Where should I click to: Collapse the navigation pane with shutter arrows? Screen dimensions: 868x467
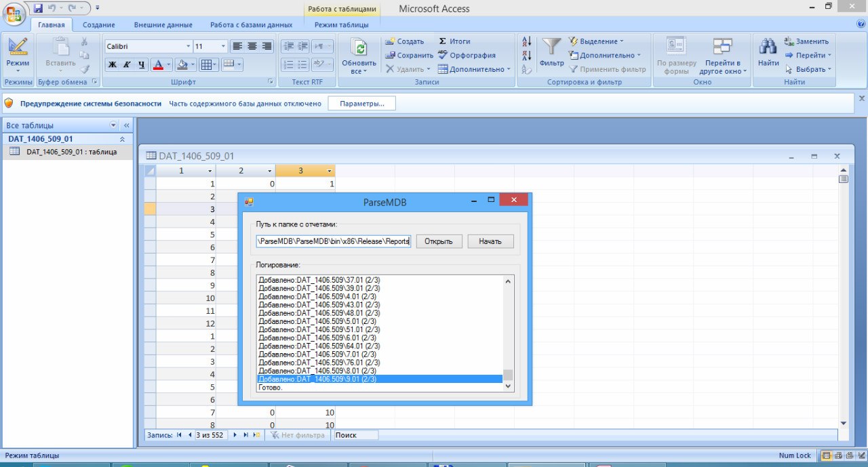click(126, 125)
